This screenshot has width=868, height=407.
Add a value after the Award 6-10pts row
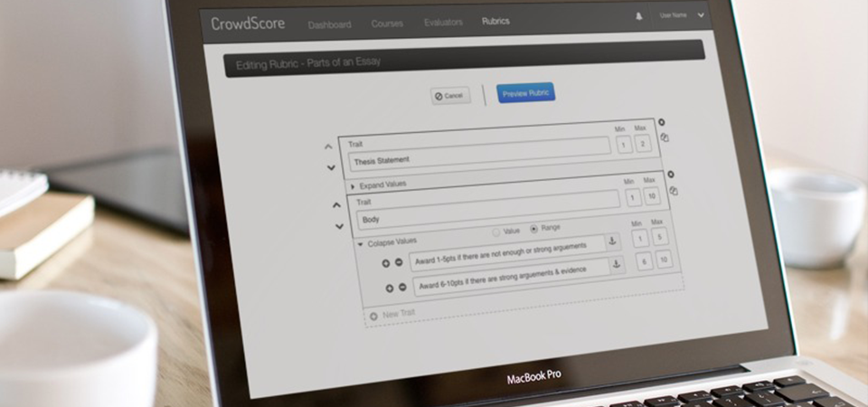[389, 289]
